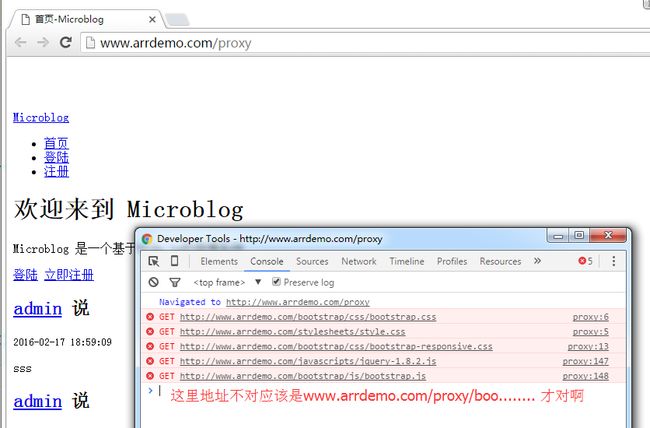Click the 立即注册 link

pos(69,275)
